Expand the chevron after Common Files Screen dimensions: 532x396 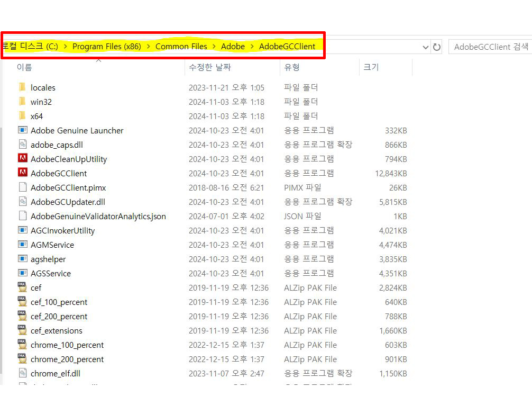point(214,47)
